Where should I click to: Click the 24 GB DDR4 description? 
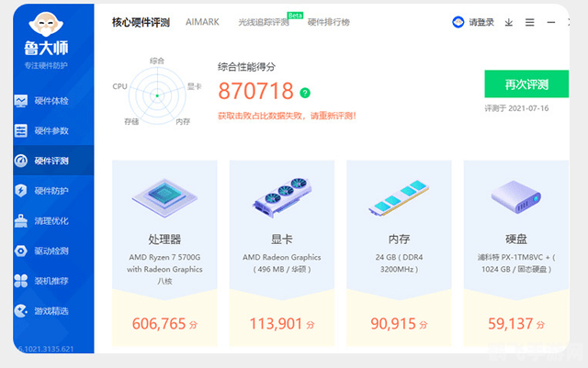click(399, 263)
